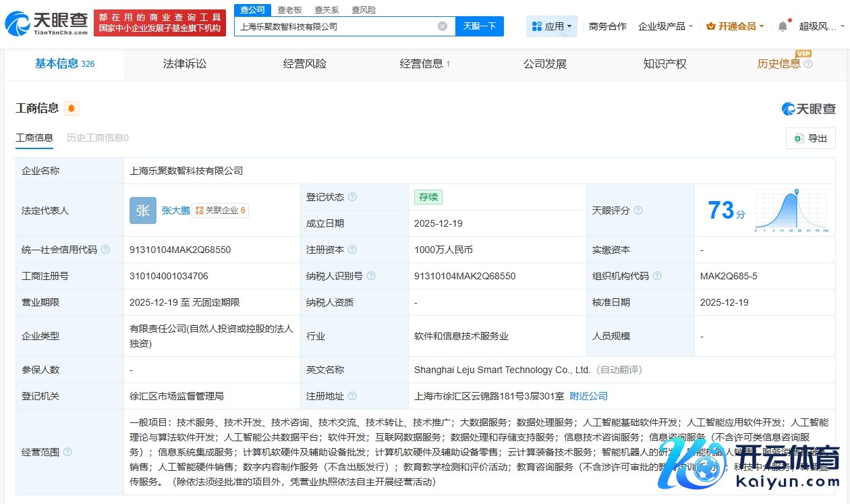This screenshot has width=850, height=504.
Task: Open the 附近公司 link
Action: 588,396
